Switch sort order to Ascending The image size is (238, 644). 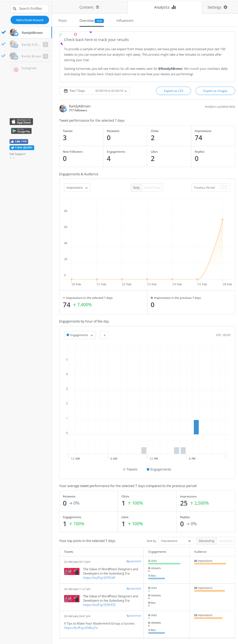226,541
